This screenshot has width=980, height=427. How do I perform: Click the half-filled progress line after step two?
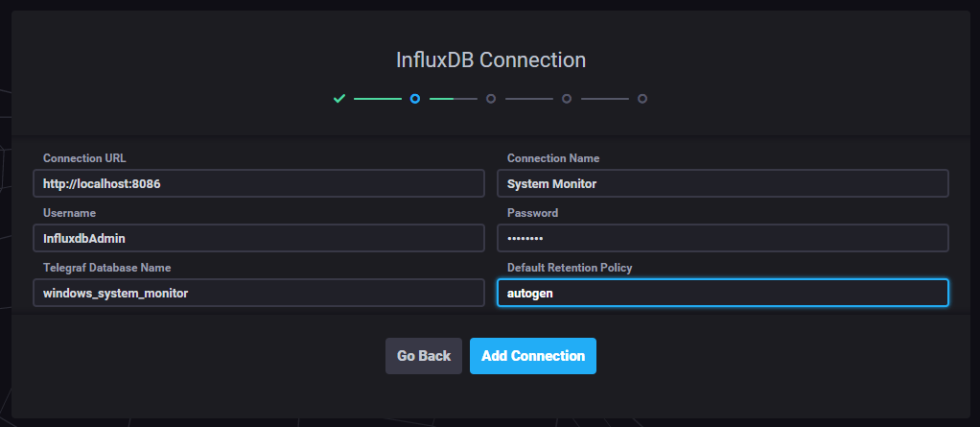(453, 98)
